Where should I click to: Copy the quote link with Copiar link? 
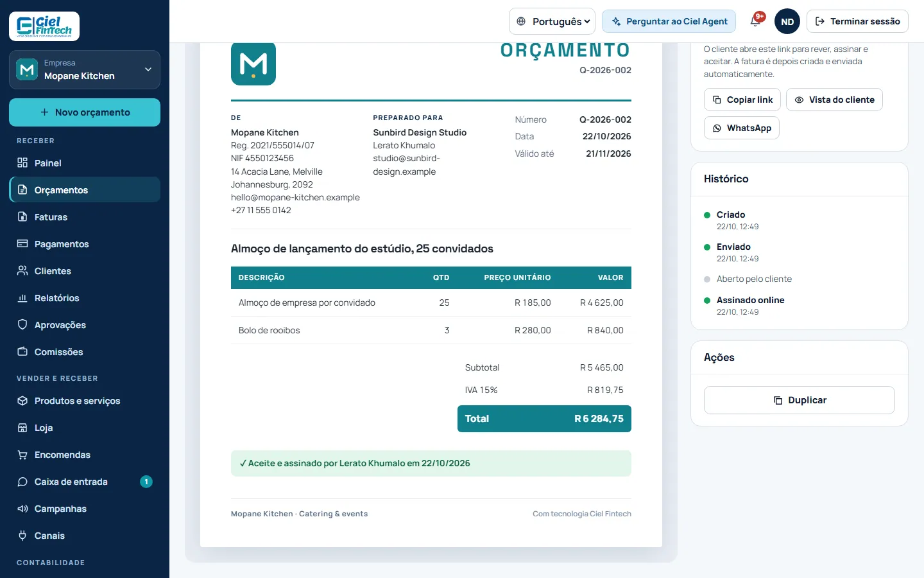(x=742, y=100)
